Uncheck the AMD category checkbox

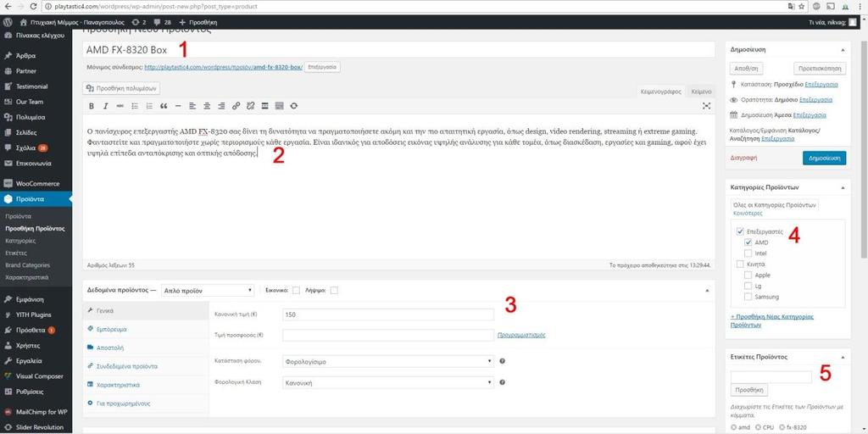pyautogui.click(x=748, y=242)
